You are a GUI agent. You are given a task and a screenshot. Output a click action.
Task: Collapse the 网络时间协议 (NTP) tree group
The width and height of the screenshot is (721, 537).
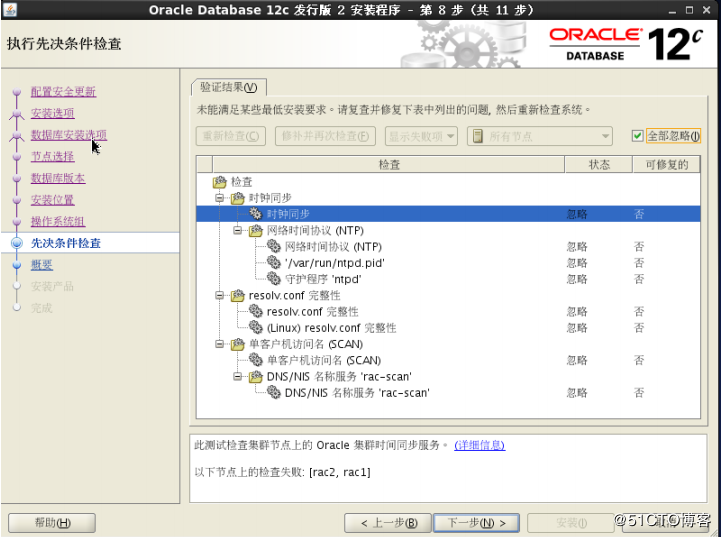(x=238, y=230)
